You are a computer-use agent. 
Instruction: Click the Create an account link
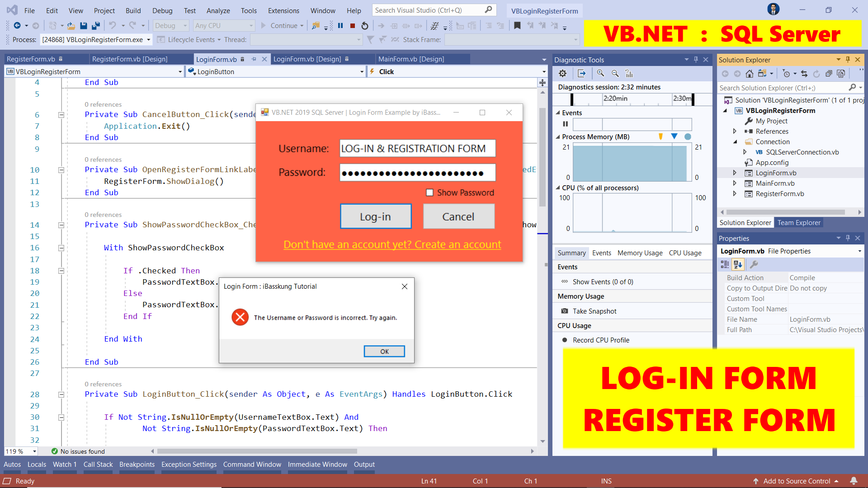[392, 244]
